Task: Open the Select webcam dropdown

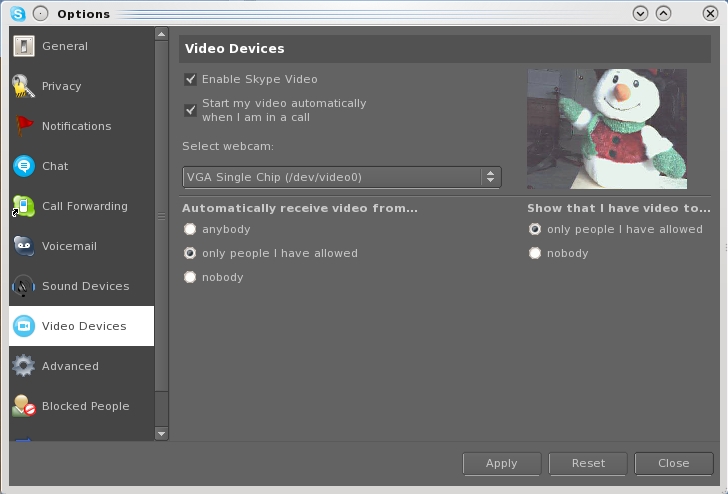Action: pyautogui.click(x=342, y=177)
